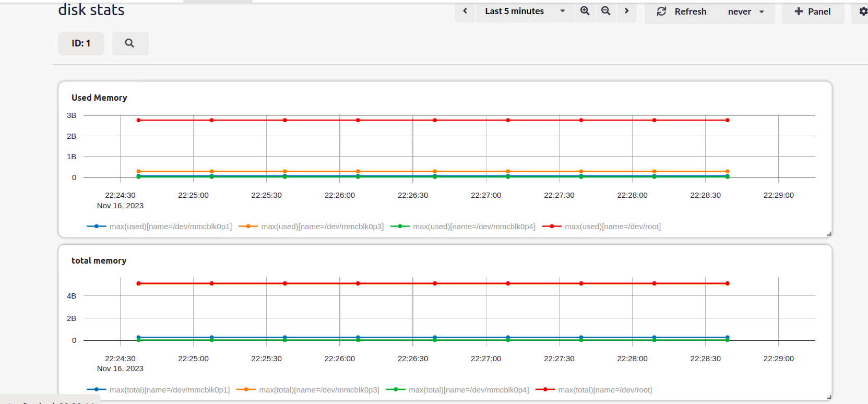Shift time range back with left chevron
The width and height of the screenshot is (868, 404).
pos(465,11)
